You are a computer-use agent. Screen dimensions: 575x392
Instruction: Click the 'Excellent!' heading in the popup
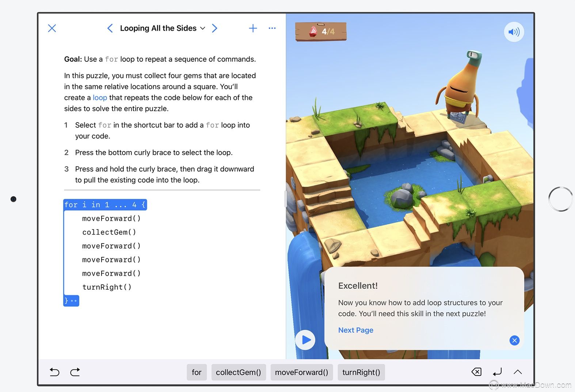pos(358,286)
